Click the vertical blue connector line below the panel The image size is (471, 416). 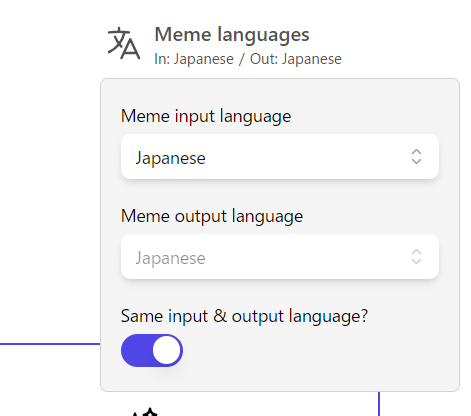tap(379, 404)
